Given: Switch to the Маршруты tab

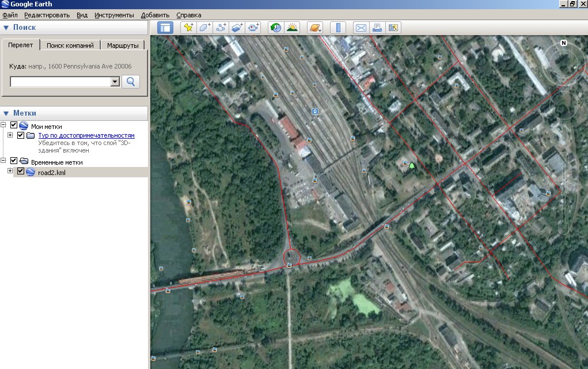Looking at the screenshot, I should (x=122, y=45).
